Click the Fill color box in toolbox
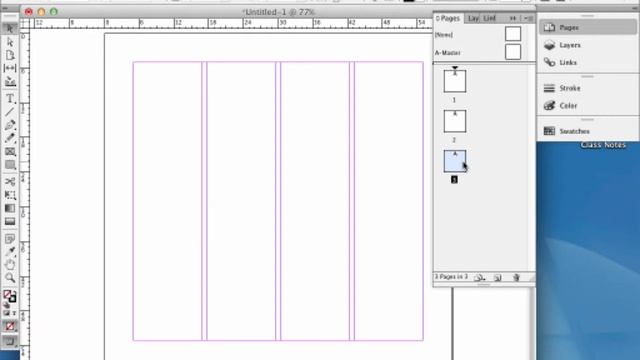This screenshot has width=640, height=360. pos(7,294)
